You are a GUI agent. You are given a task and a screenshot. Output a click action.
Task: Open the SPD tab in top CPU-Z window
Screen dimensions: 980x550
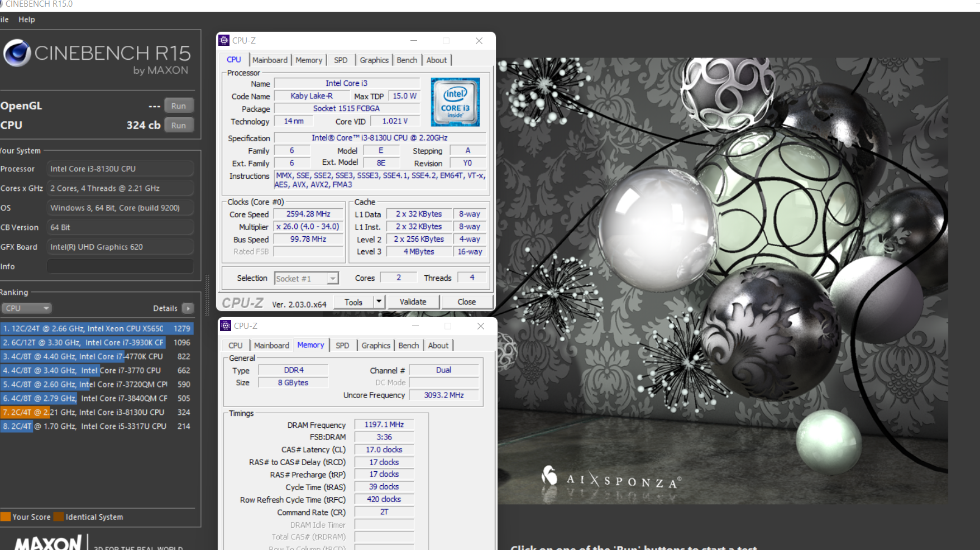tap(341, 60)
